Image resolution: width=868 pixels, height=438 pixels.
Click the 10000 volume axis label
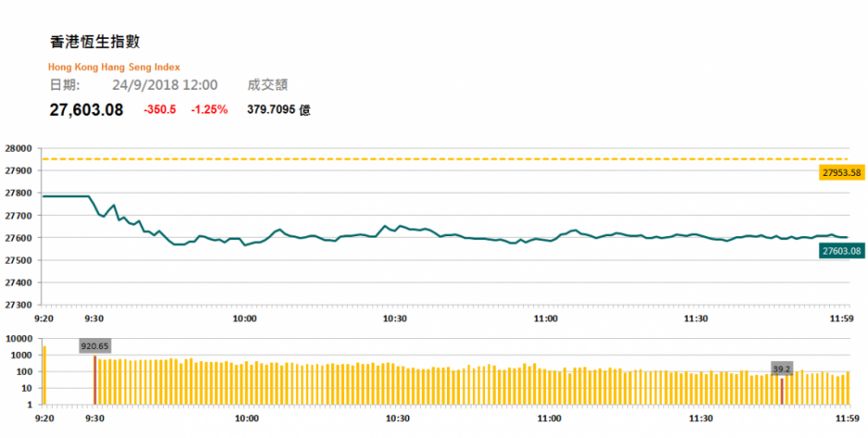[19, 339]
